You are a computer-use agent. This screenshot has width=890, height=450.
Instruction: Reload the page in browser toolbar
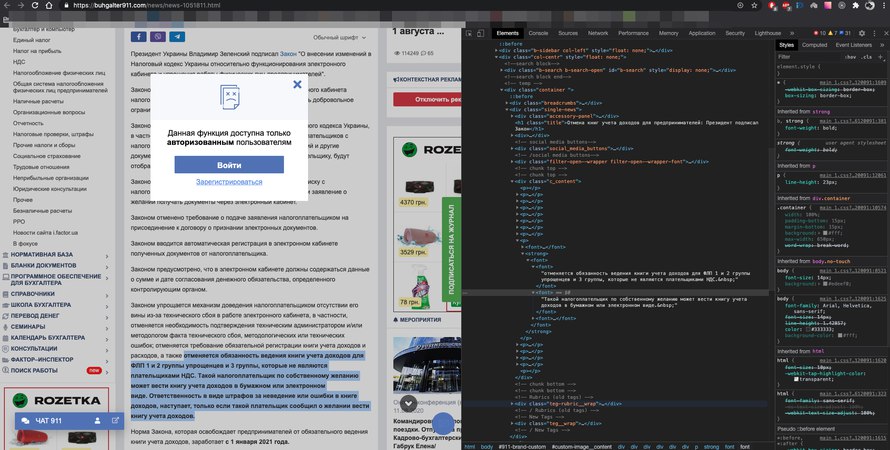click(x=35, y=5)
